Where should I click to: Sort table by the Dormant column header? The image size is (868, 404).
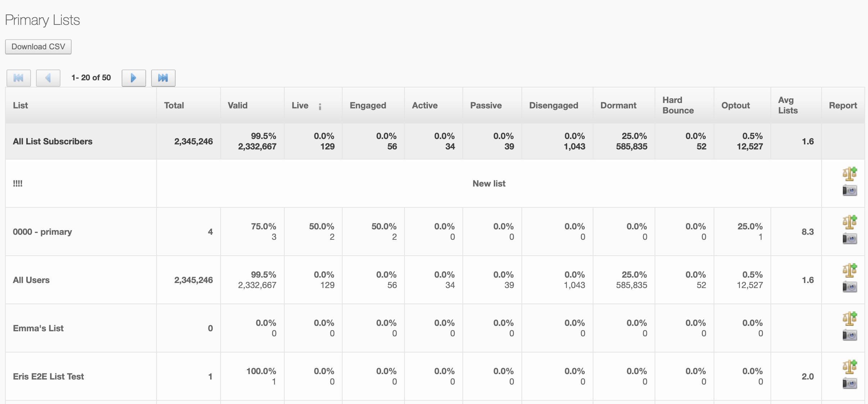(618, 106)
